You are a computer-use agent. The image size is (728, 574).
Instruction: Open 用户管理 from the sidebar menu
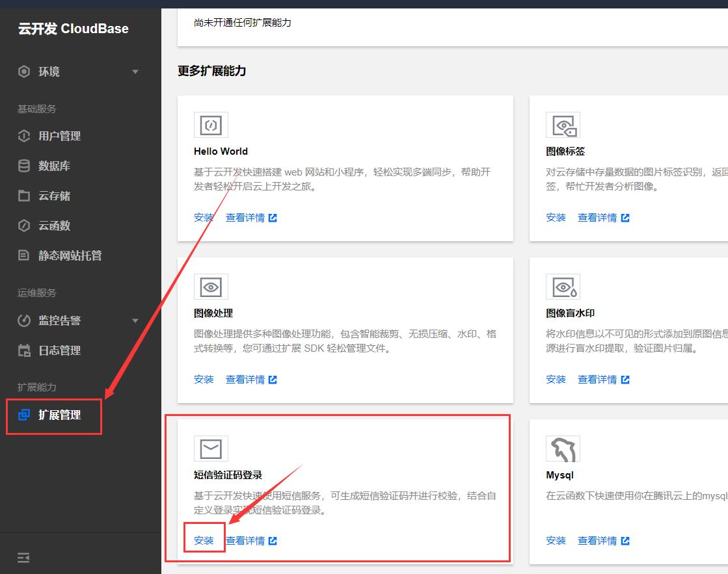point(59,136)
